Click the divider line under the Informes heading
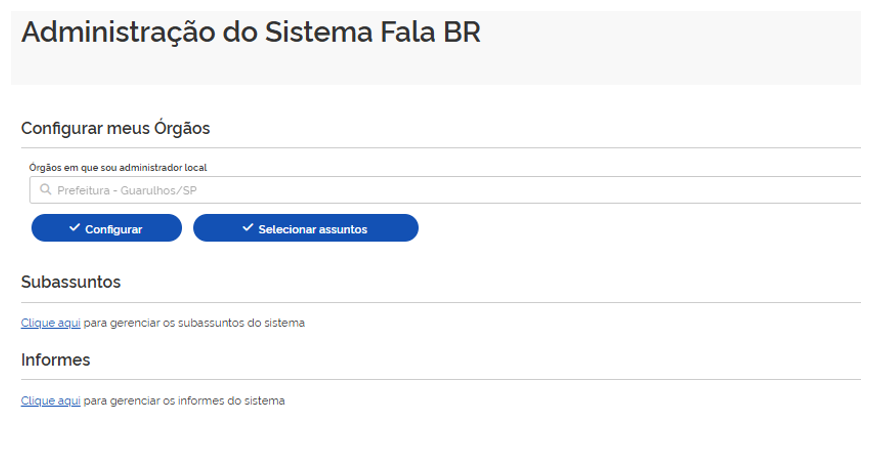The height and width of the screenshot is (460, 891). [x=440, y=379]
